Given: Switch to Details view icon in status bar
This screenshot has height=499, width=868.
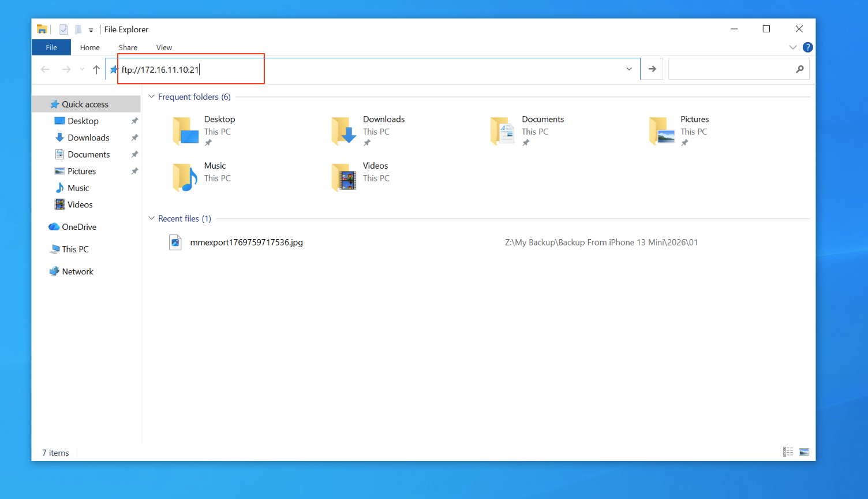Looking at the screenshot, I should [x=788, y=452].
